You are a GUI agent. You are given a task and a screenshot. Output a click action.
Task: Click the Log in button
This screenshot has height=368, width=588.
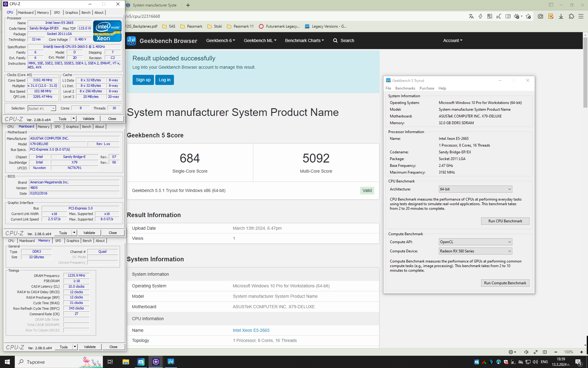click(x=164, y=80)
